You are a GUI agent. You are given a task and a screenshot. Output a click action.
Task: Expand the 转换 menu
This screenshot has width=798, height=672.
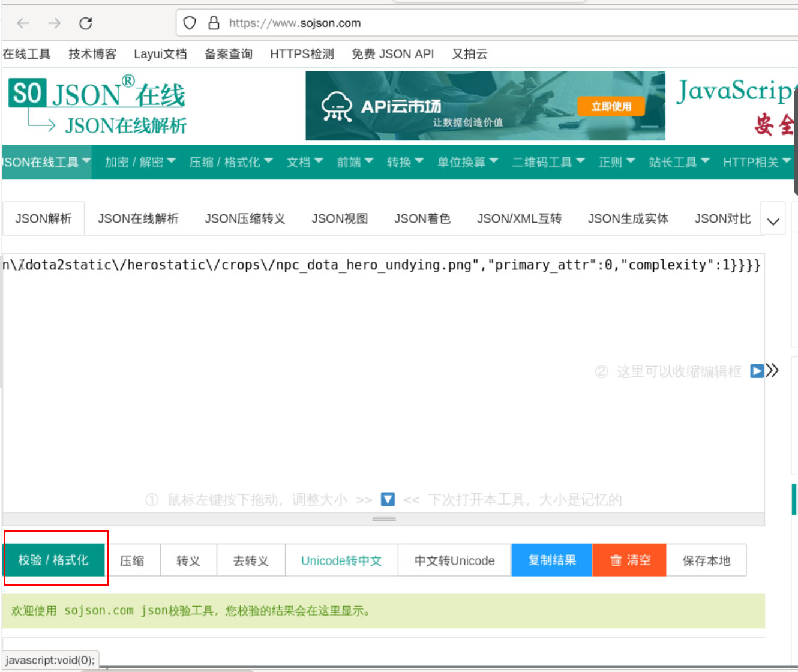tap(406, 162)
